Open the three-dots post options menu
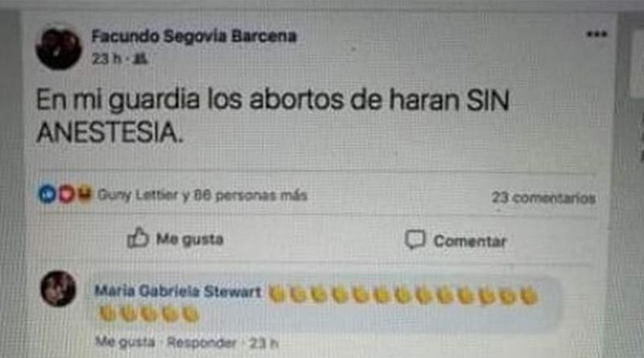The width and height of the screenshot is (644, 358). [x=597, y=34]
